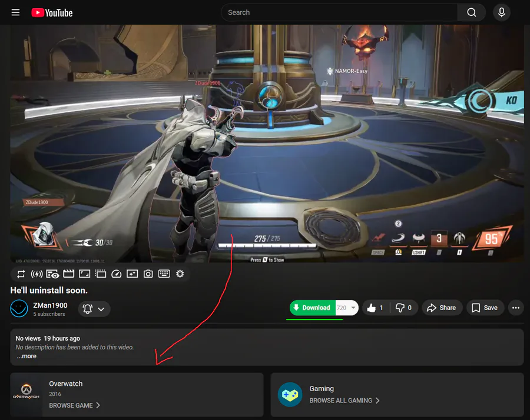Click the resize player frame icon
Screen dimensions: 530x420
click(x=84, y=274)
